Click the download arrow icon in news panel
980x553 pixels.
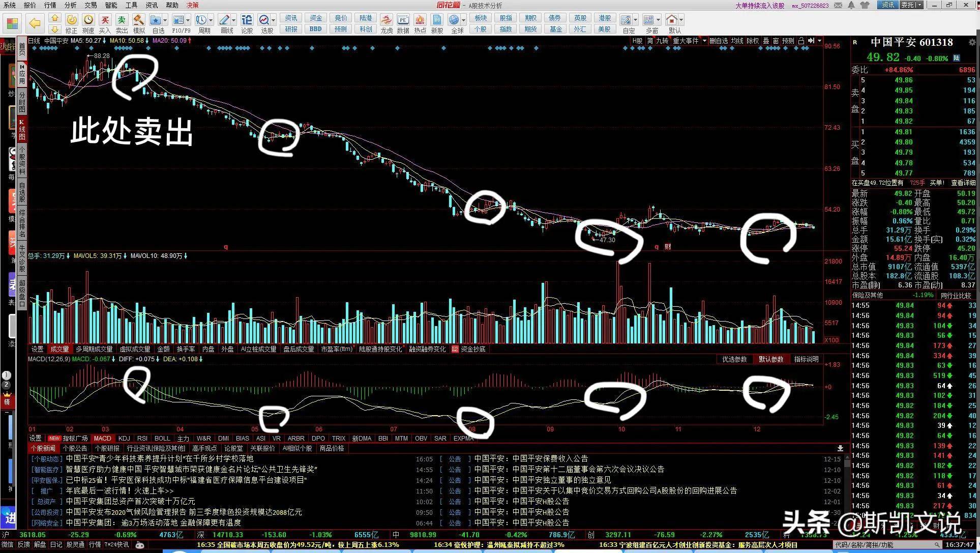840,448
